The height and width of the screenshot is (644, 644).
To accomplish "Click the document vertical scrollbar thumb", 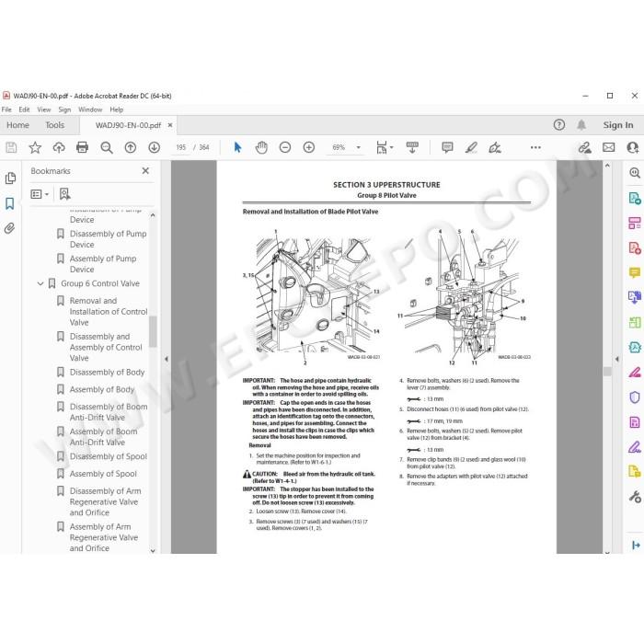I will tap(607, 371).
